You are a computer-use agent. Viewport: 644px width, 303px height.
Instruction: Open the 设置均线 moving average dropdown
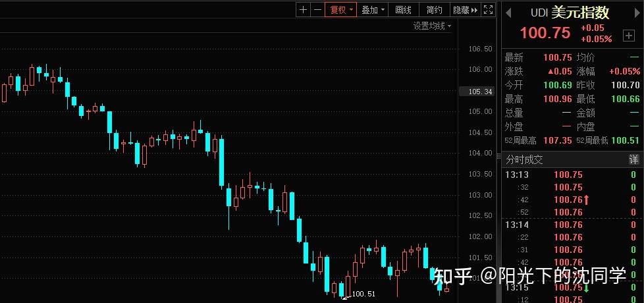432,26
